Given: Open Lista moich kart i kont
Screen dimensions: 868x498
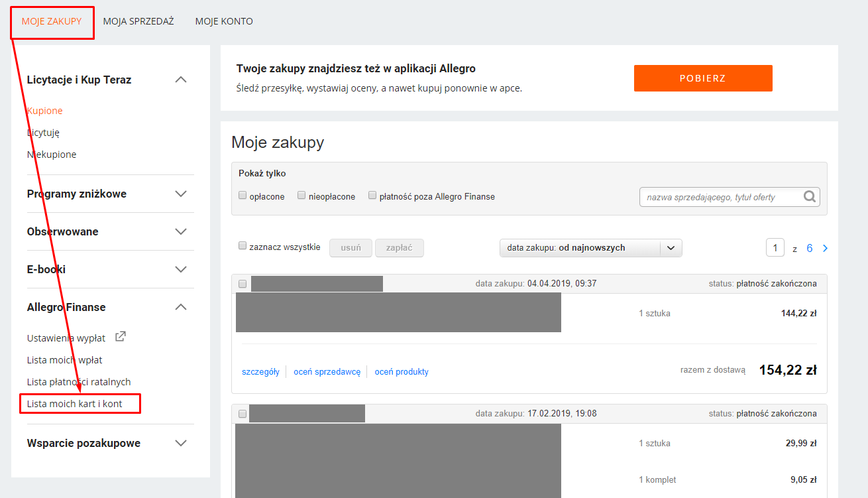Looking at the screenshot, I should tap(75, 403).
